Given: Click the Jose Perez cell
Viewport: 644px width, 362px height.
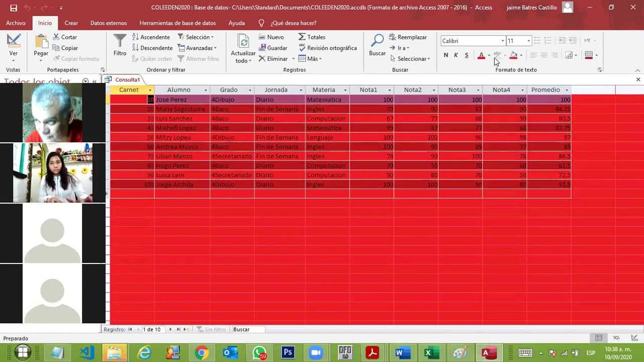Looking at the screenshot, I should (x=182, y=100).
